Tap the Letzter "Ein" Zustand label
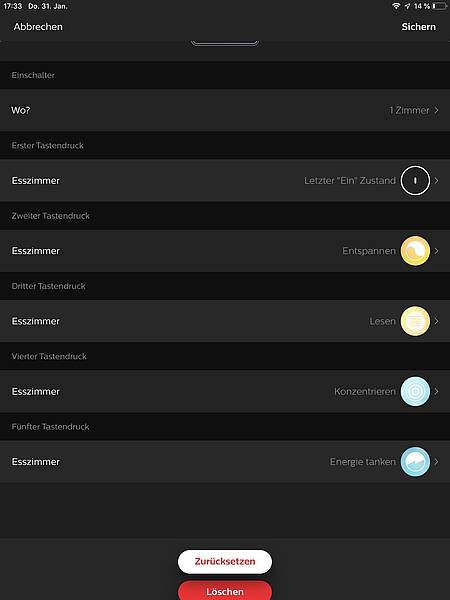 tap(350, 180)
